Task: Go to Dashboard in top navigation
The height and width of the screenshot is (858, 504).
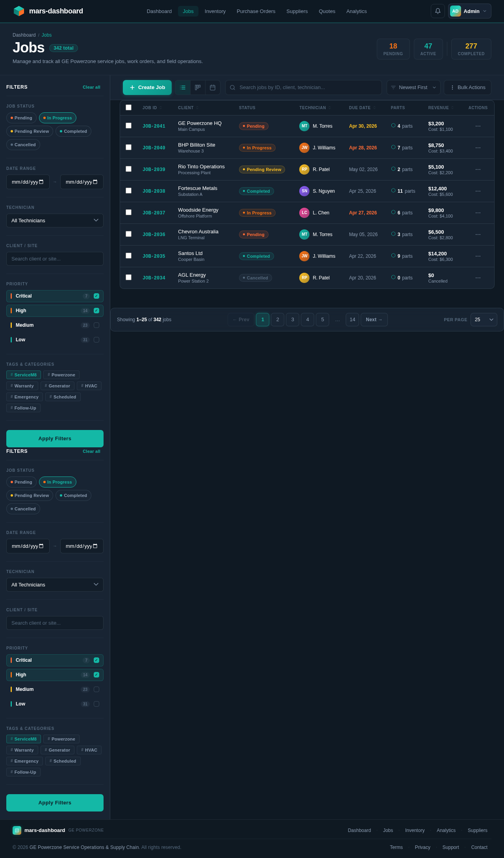Action: pyautogui.click(x=159, y=11)
